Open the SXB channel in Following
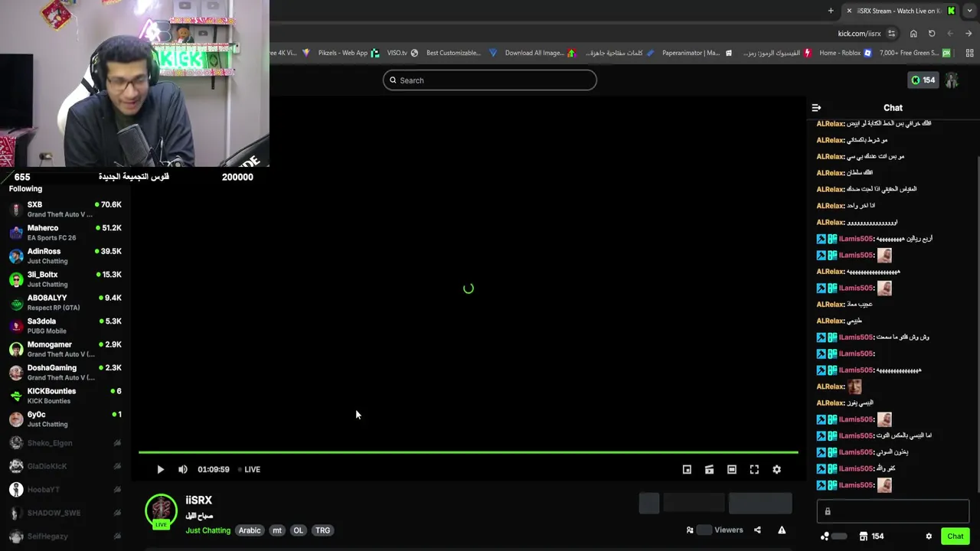 click(65, 209)
